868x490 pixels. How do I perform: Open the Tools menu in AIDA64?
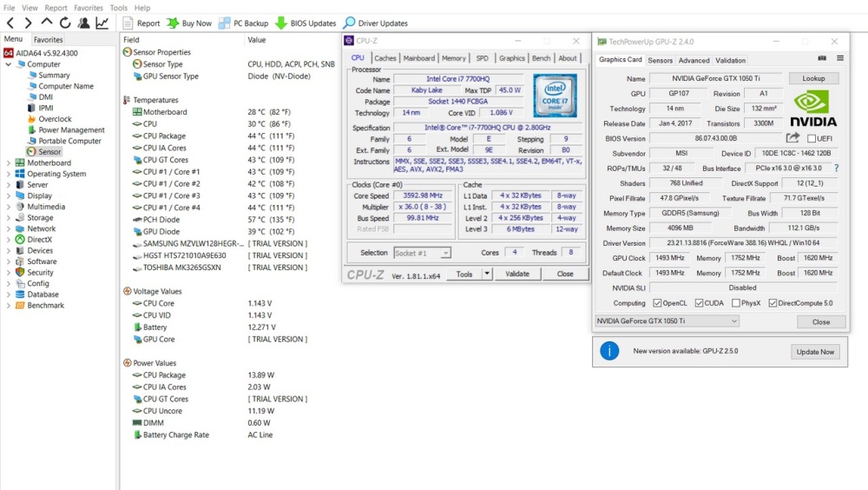coord(118,8)
